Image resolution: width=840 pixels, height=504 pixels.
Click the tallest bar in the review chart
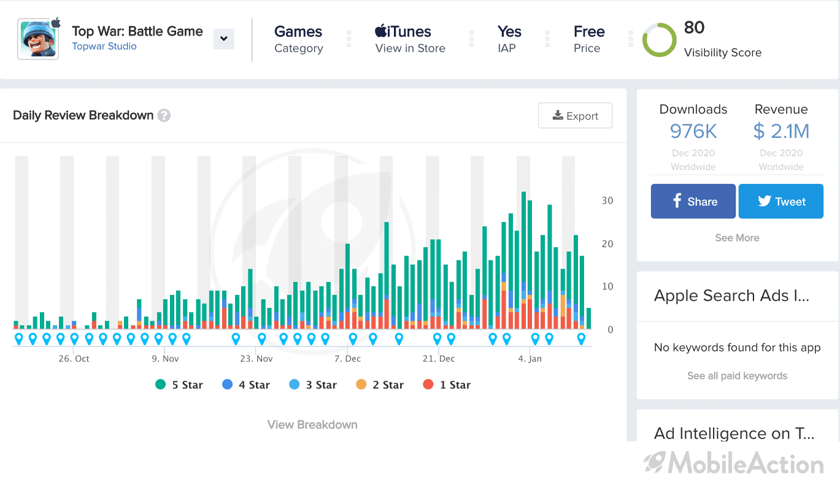coord(523,260)
